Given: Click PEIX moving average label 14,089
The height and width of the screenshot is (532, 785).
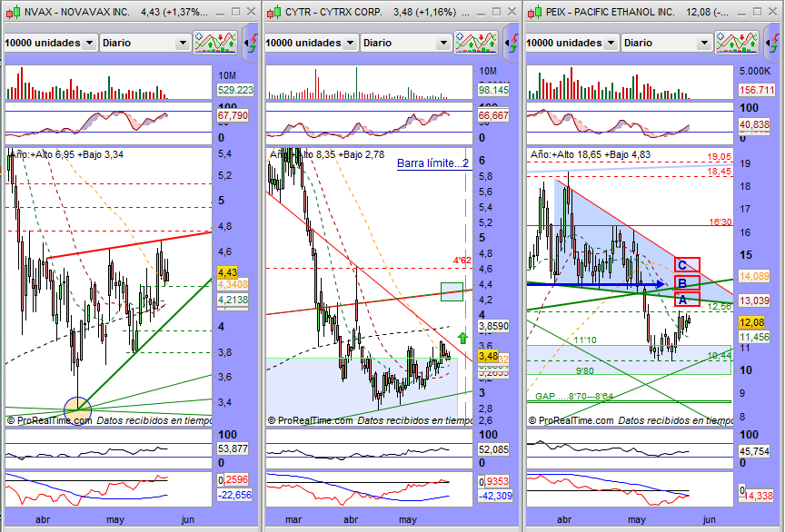Looking at the screenshot, I should pyautogui.click(x=754, y=276).
